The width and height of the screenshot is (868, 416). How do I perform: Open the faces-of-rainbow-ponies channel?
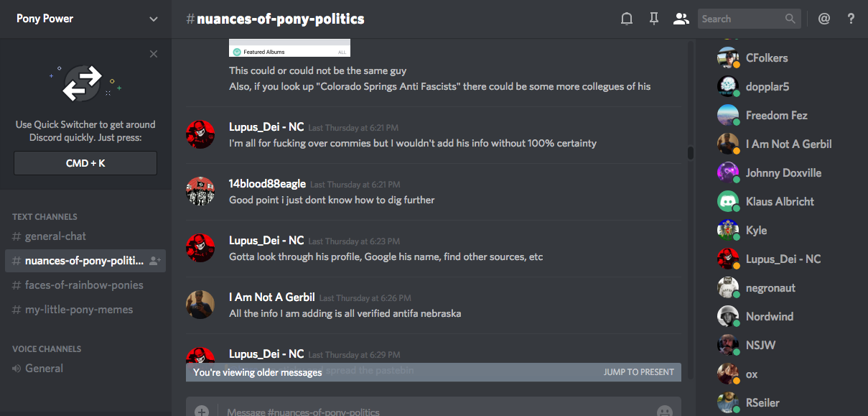coord(83,285)
